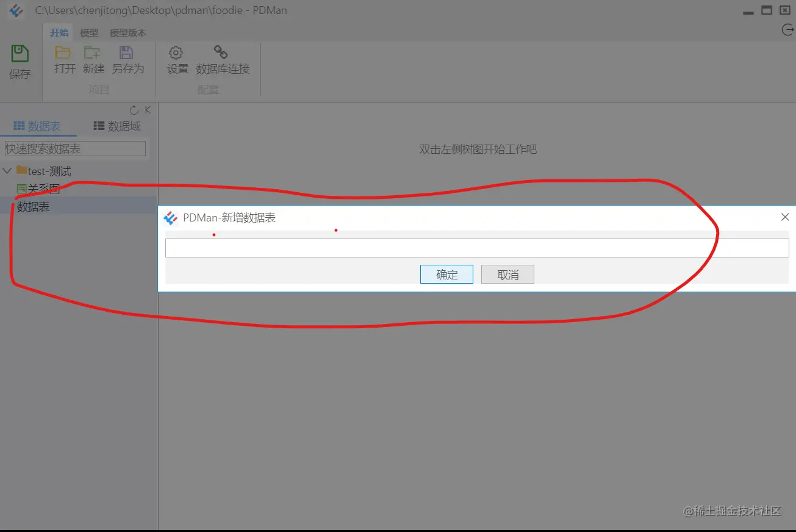
Task: Collapse sidebar with the K arrow icon
Action: [x=148, y=110]
